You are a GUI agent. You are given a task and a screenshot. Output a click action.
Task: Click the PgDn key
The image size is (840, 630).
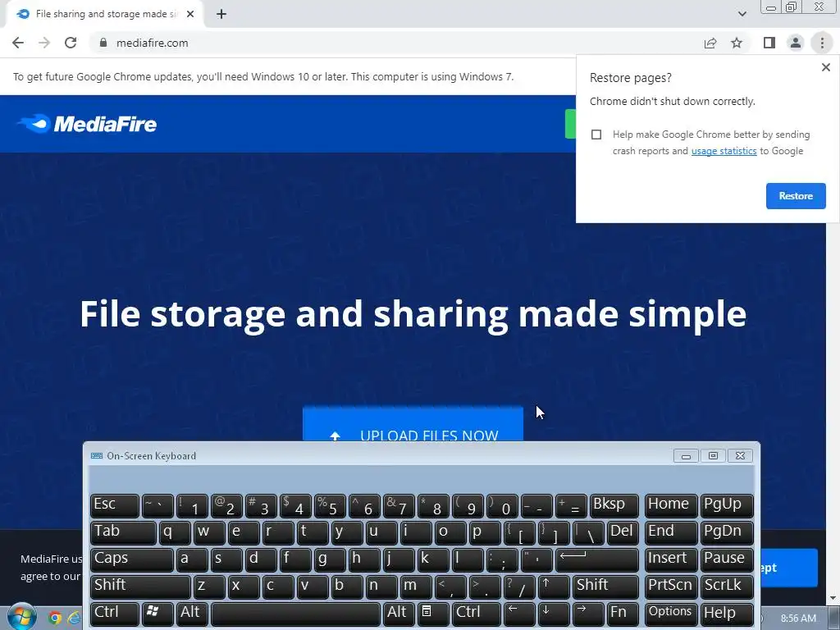point(727,532)
